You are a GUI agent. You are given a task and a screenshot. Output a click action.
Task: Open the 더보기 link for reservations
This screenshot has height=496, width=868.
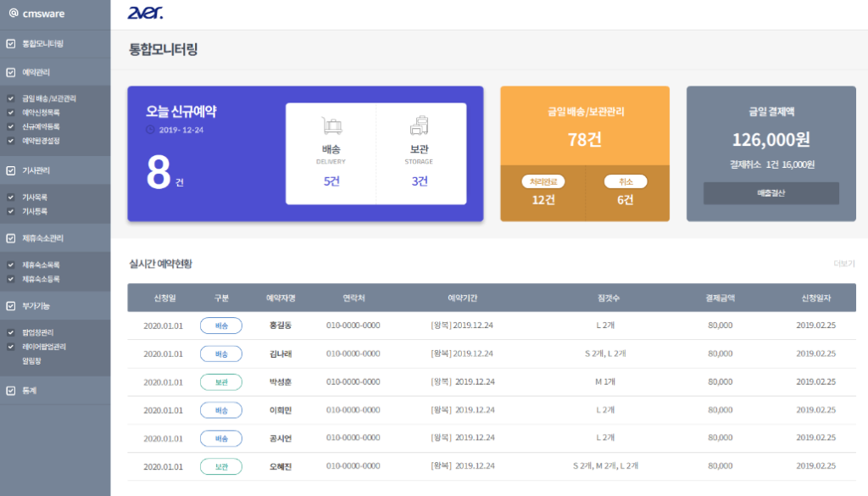(844, 264)
